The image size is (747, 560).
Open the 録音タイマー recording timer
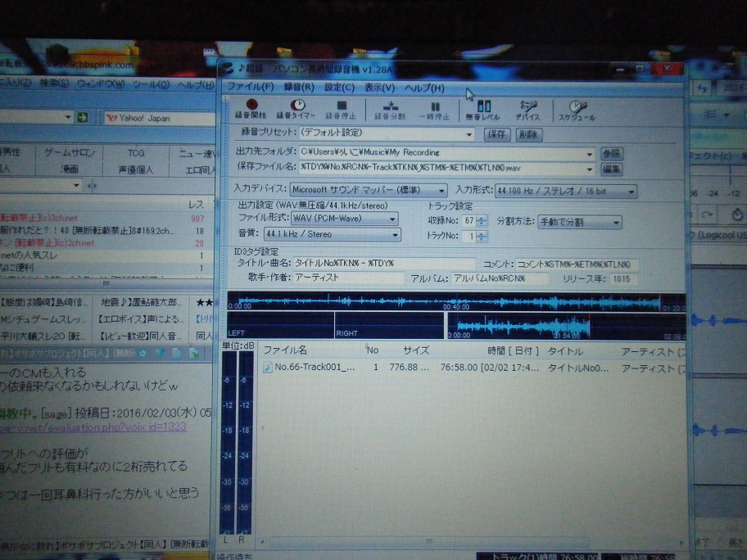(297, 109)
